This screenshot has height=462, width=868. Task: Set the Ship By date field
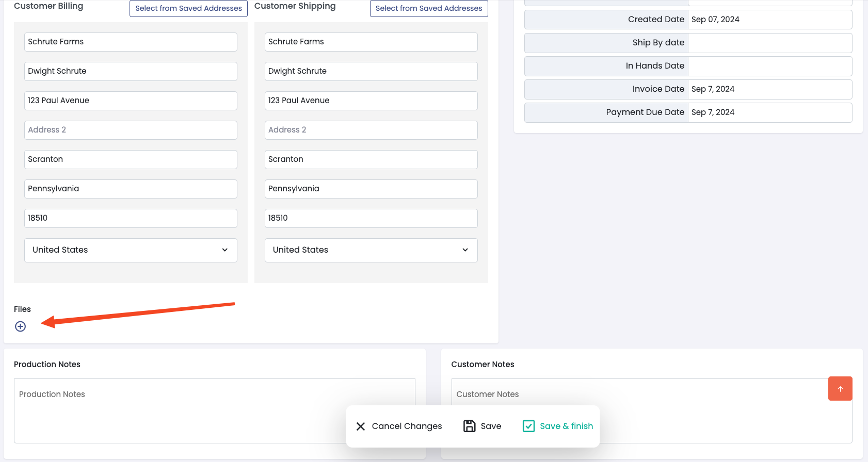770,43
